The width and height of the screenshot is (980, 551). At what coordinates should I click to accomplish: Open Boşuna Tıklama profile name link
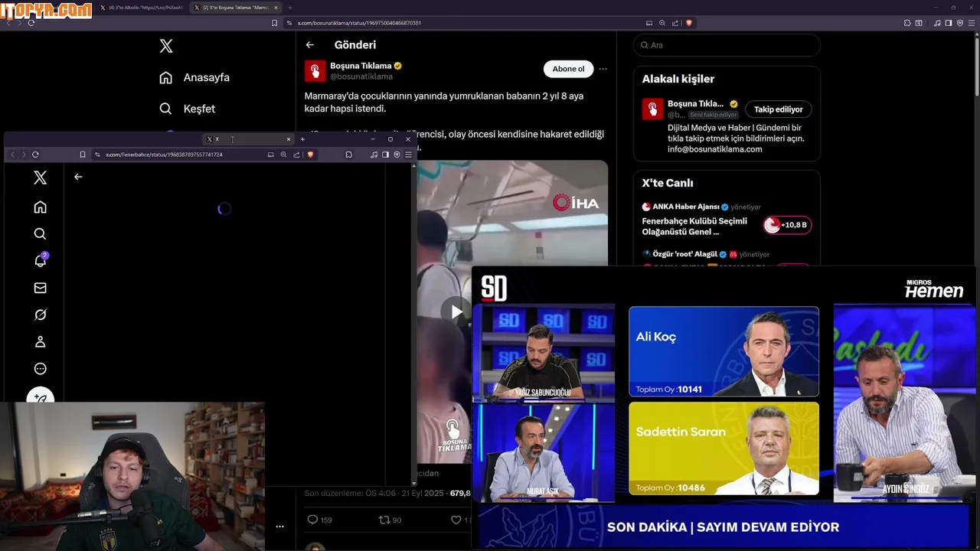361,66
